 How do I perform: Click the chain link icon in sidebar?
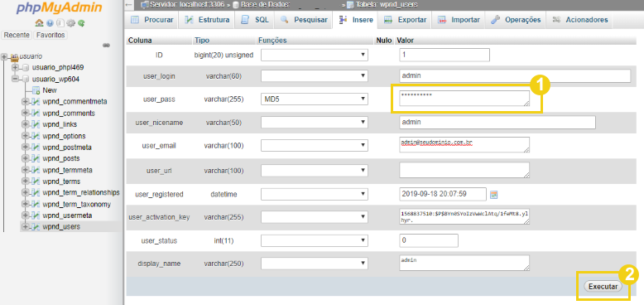click(107, 46)
